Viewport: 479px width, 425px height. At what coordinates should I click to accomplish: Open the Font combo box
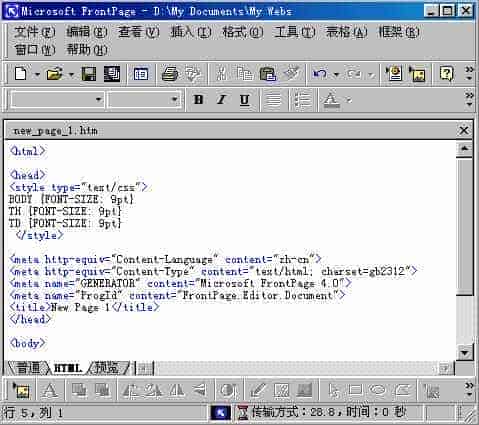click(144, 99)
